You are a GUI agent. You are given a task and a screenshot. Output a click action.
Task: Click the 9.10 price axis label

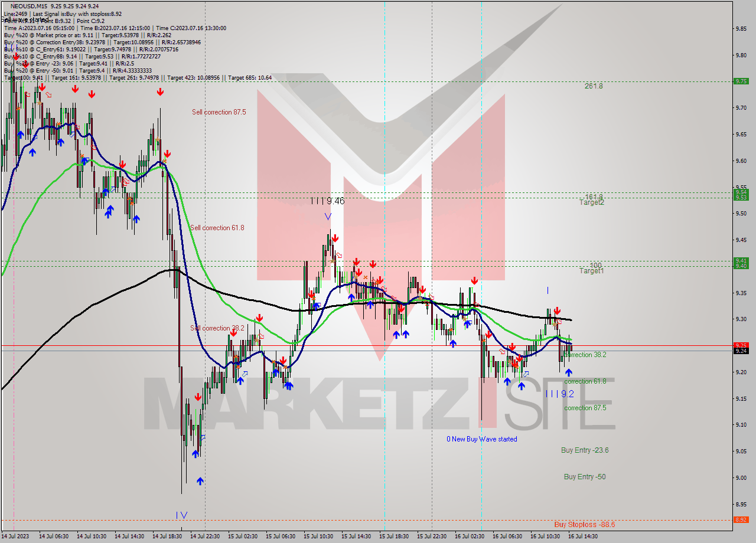point(741,424)
